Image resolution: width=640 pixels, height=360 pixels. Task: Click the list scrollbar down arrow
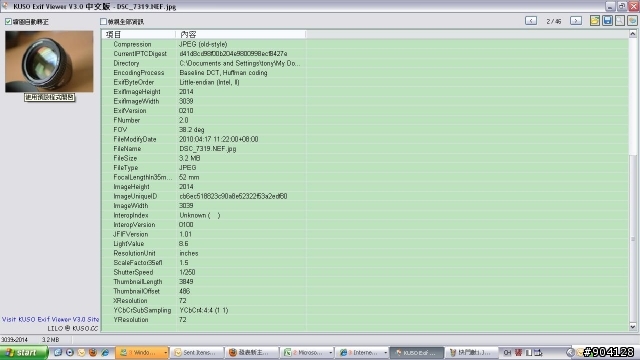633,327
